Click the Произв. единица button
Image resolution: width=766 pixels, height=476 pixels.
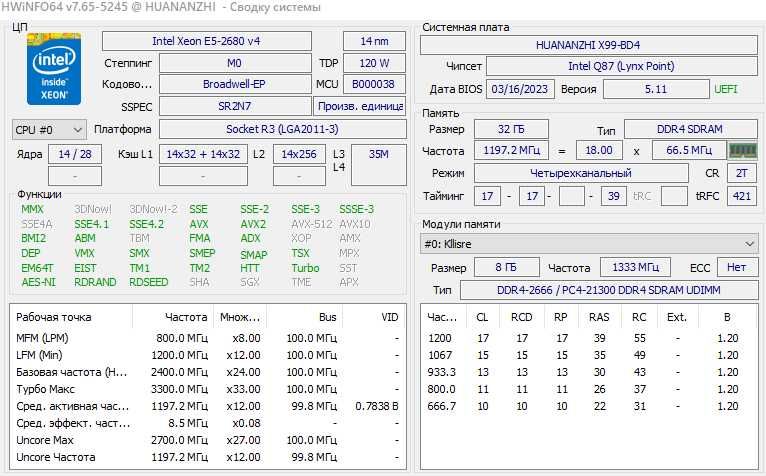pos(360,106)
